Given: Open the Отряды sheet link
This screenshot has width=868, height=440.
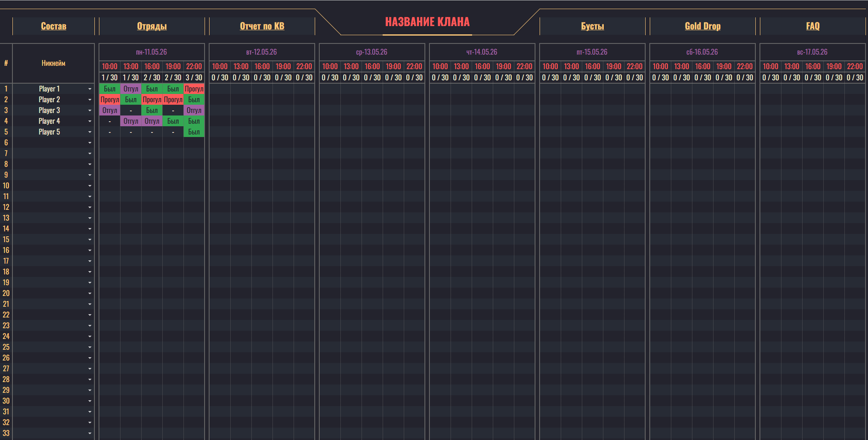Looking at the screenshot, I should [x=152, y=26].
